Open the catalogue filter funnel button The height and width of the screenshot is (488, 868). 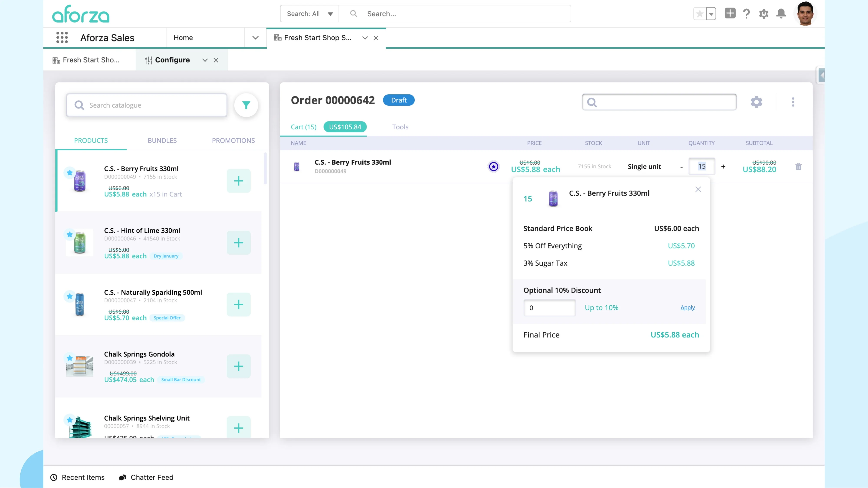[x=246, y=105]
